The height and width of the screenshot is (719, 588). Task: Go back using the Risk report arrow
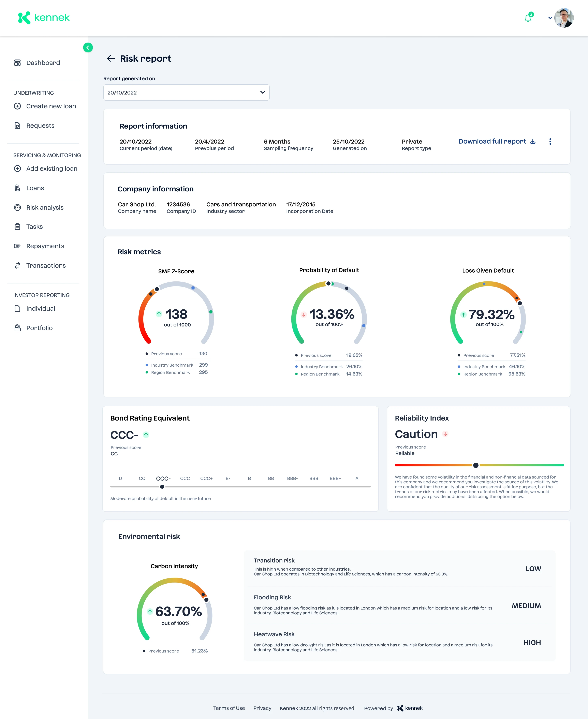[x=111, y=59]
